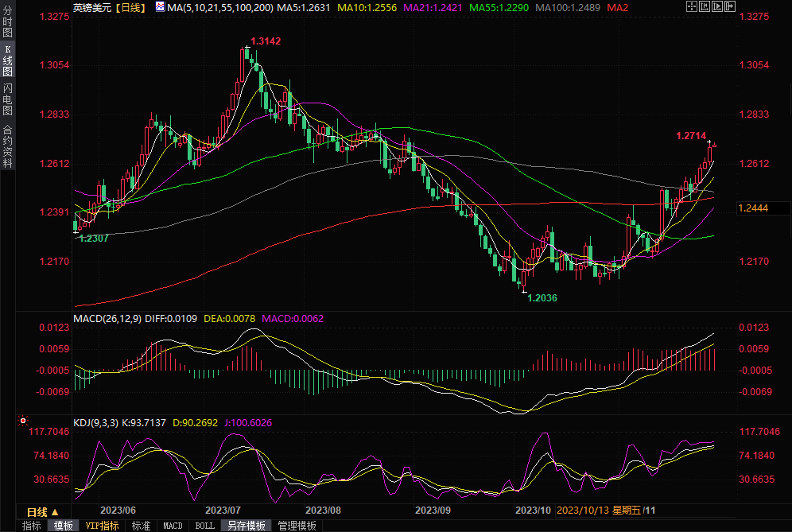
Task: Open the 闪电图 sidebar tab
Action: [7, 99]
